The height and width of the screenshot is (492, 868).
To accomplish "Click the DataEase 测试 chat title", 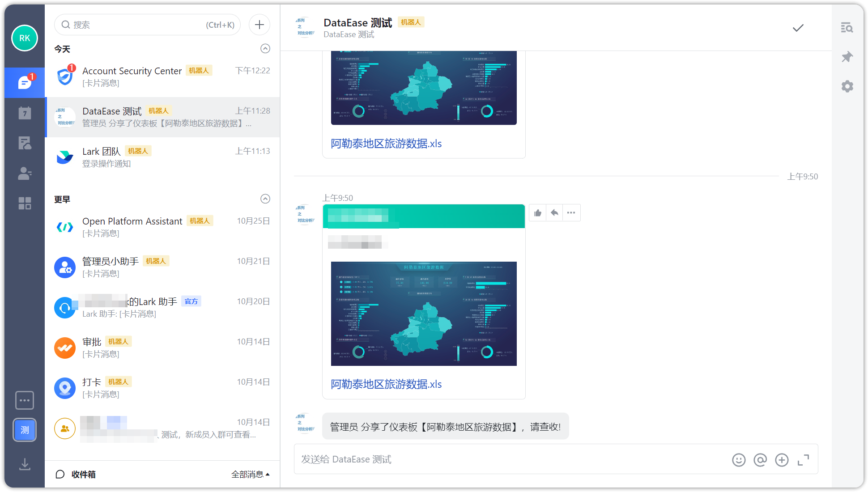I will 358,22.
